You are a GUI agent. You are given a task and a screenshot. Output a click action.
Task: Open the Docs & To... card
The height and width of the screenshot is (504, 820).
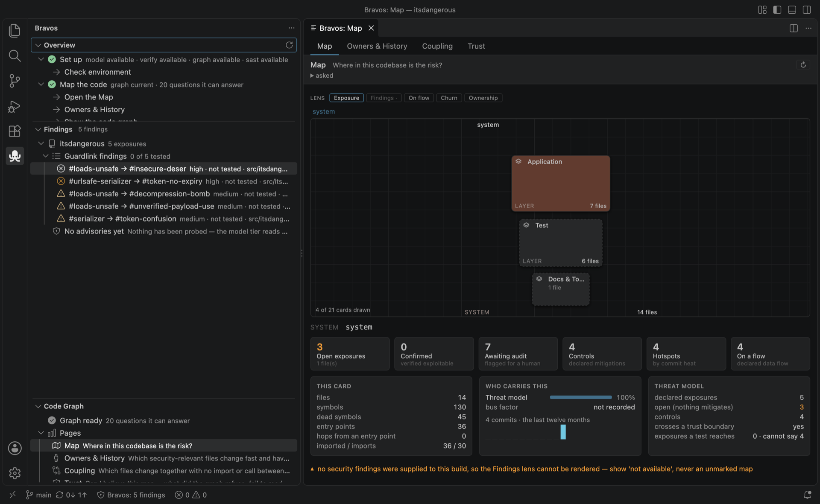click(x=561, y=289)
